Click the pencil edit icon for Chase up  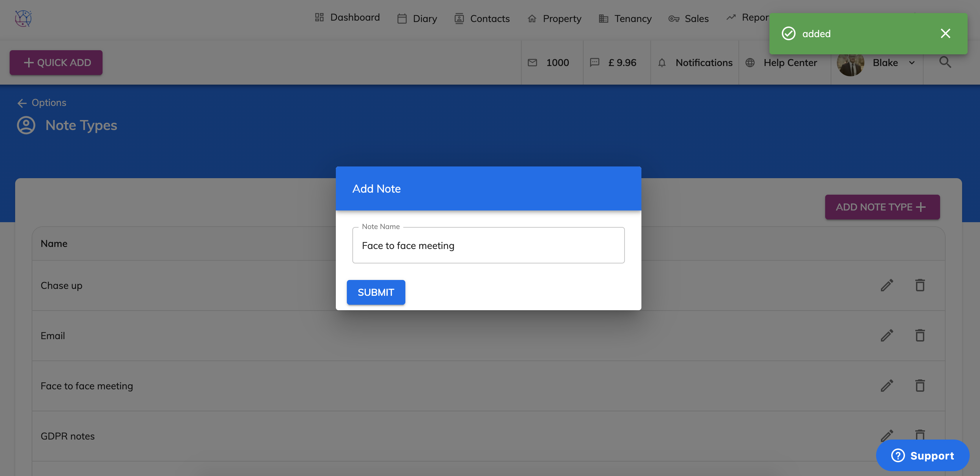pos(886,285)
